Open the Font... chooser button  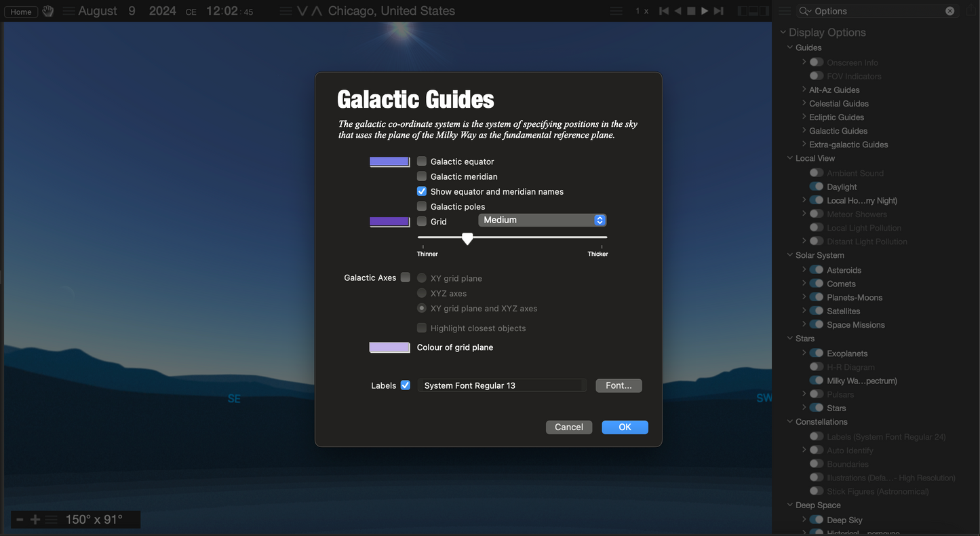click(x=619, y=385)
